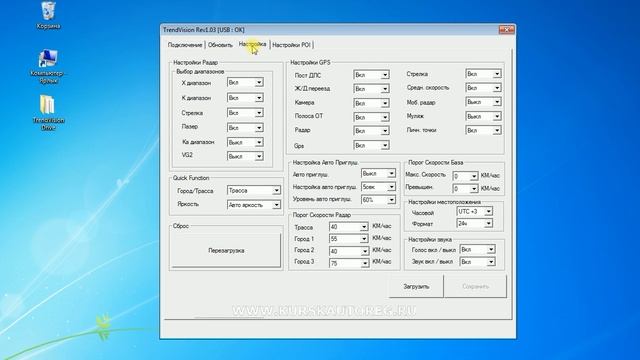640x360 pixels.
Task: Open the Макс. Скорость dropdown
Action: [465, 176]
